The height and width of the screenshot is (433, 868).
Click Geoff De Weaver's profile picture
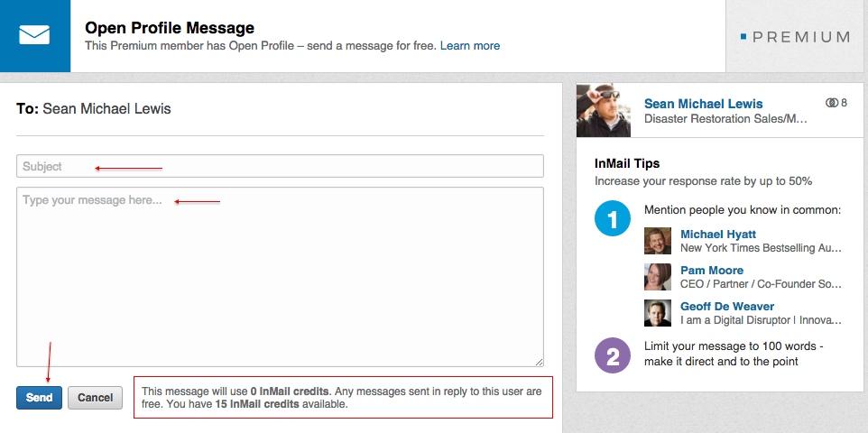click(x=658, y=313)
